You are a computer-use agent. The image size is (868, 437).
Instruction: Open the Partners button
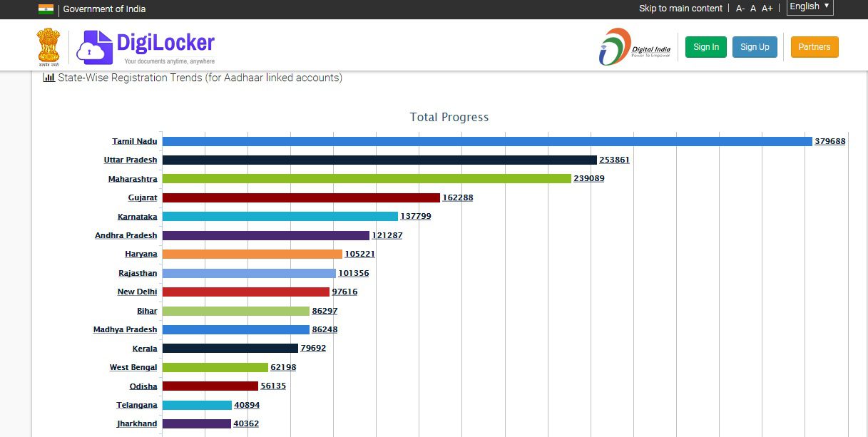[x=815, y=47]
